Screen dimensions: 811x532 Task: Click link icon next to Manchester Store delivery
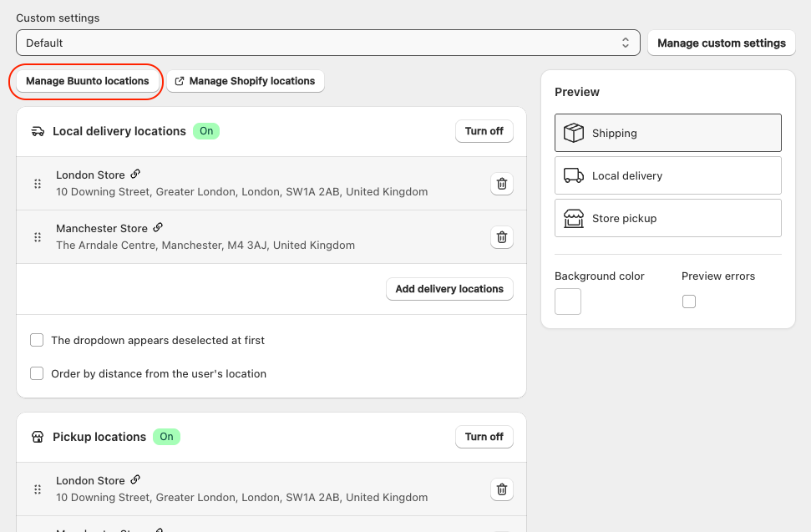tap(158, 228)
